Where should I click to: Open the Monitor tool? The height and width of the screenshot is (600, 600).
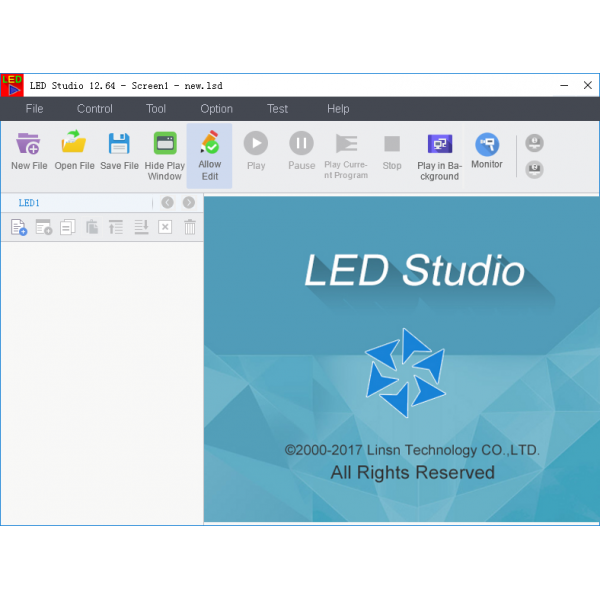pos(487,151)
